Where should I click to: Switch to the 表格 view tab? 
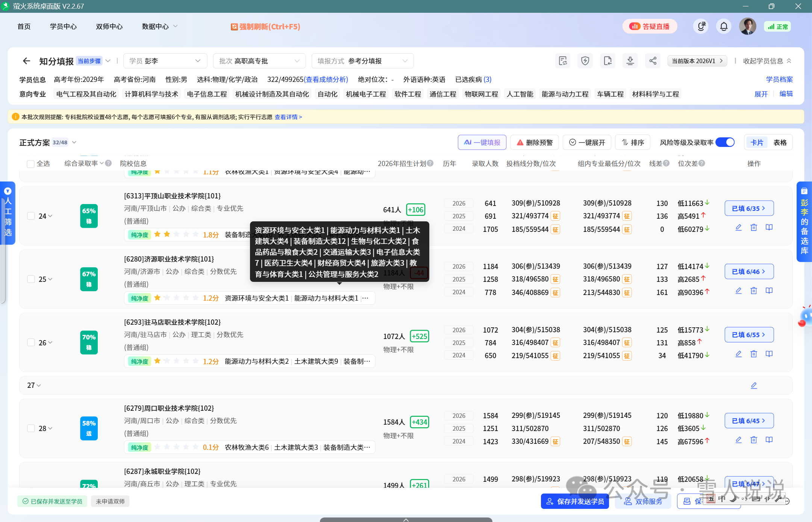780,142
